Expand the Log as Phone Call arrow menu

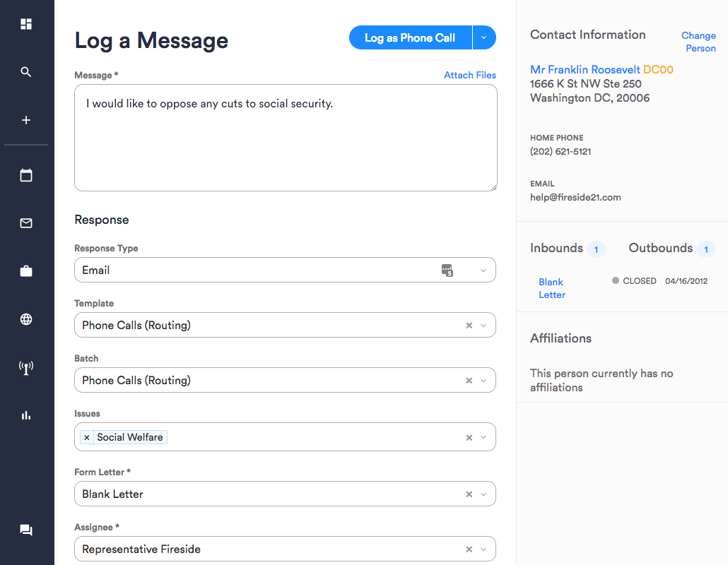click(484, 38)
